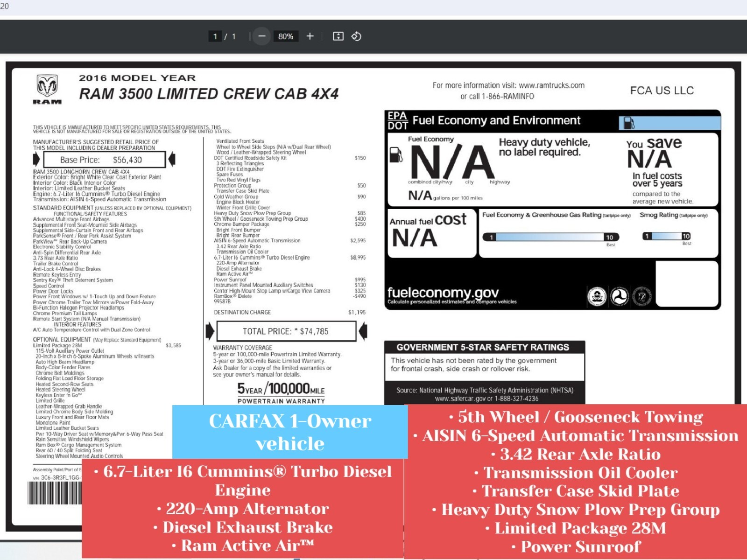Click the fueleconomy.gov link text

pos(443,293)
